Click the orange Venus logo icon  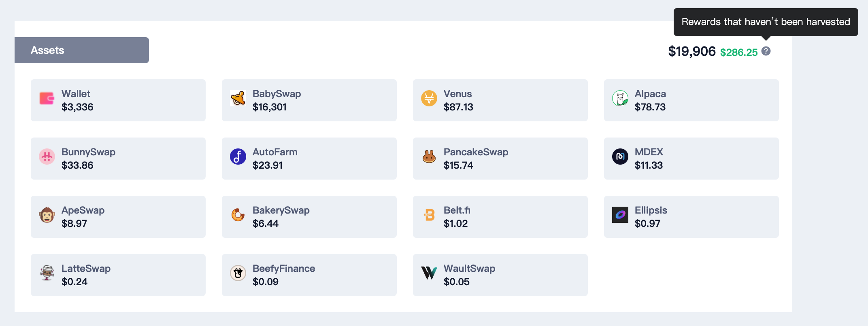[x=429, y=98]
